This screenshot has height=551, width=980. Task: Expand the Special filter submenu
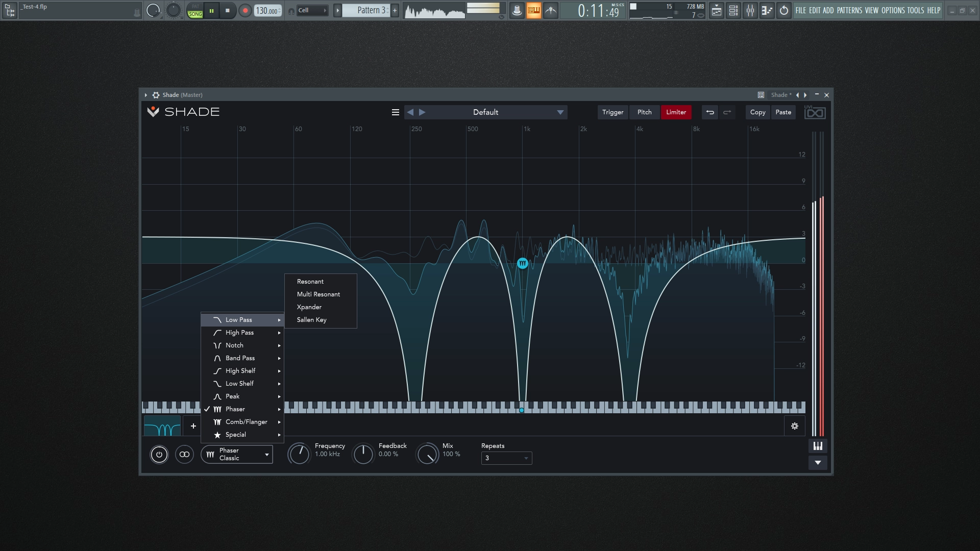pyautogui.click(x=242, y=435)
